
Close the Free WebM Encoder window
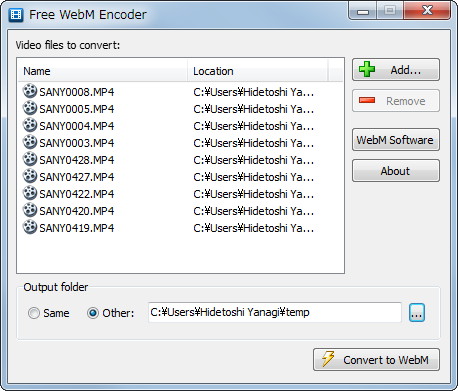point(427,11)
